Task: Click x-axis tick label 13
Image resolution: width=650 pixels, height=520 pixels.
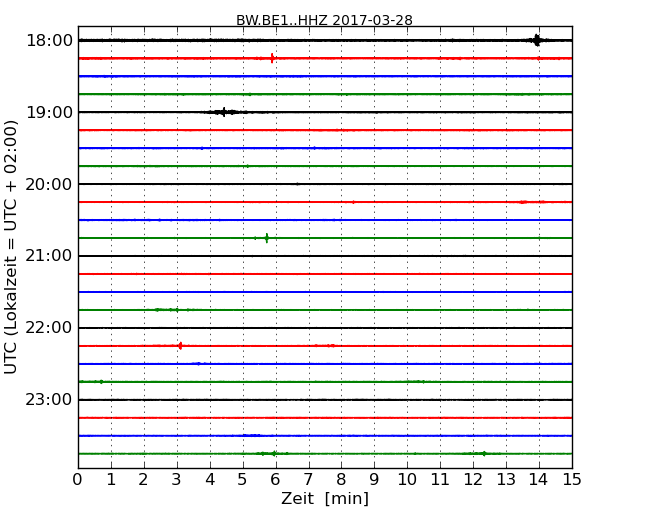Action: tap(506, 479)
